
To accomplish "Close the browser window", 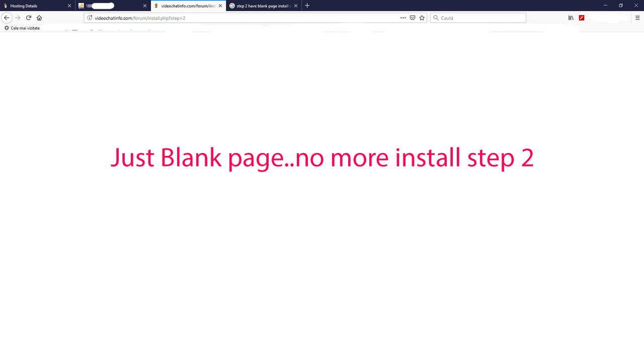I will click(635, 6).
